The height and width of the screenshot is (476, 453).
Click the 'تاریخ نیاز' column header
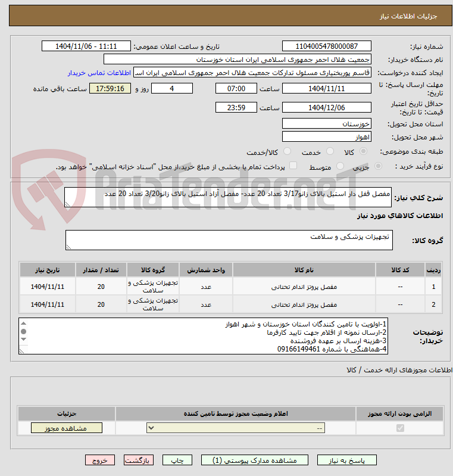click(x=48, y=270)
